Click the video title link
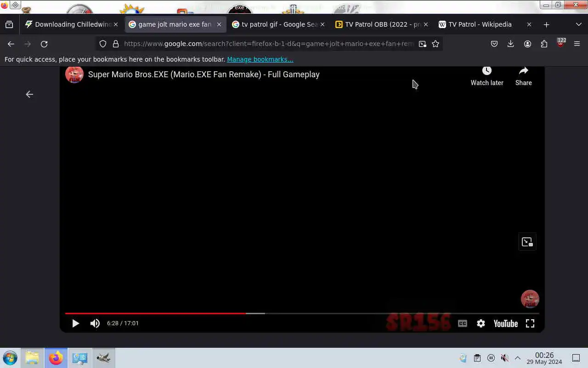This screenshot has width=588, height=368. (204, 75)
